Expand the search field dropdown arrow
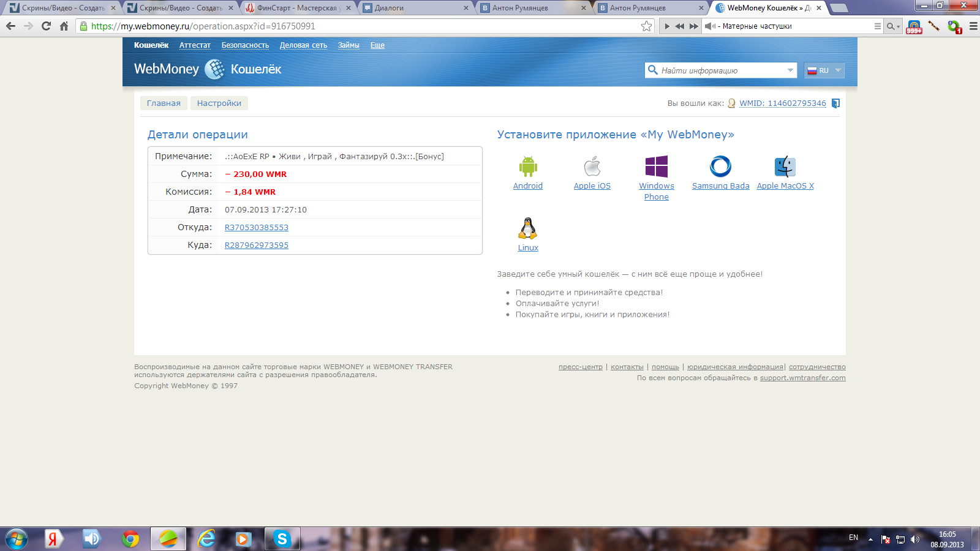This screenshot has height=551, width=980. click(x=790, y=70)
